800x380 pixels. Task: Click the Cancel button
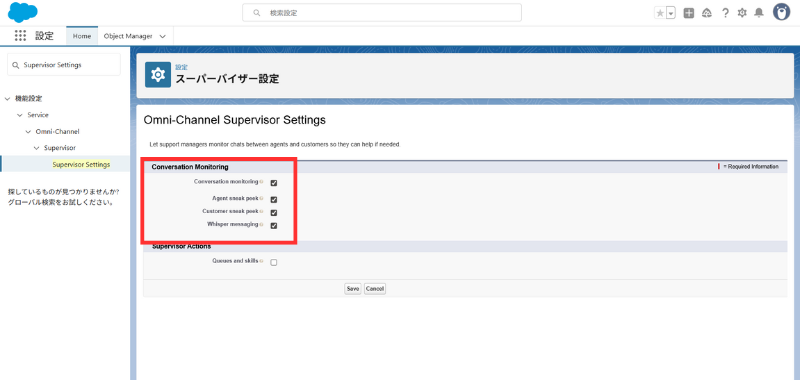click(374, 289)
